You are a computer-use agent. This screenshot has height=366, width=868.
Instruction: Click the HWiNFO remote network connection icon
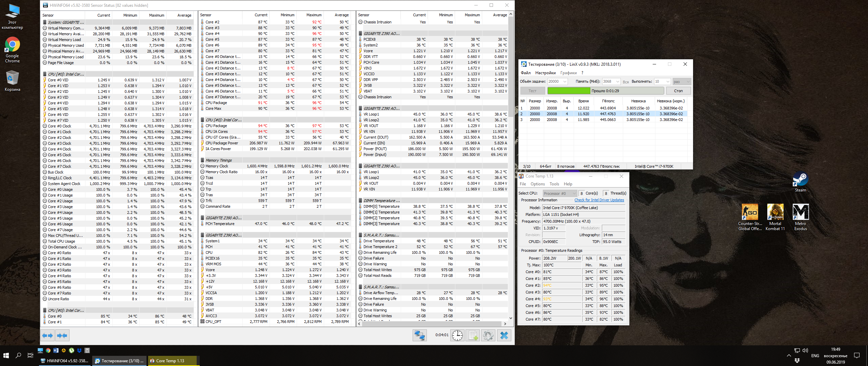[419, 335]
